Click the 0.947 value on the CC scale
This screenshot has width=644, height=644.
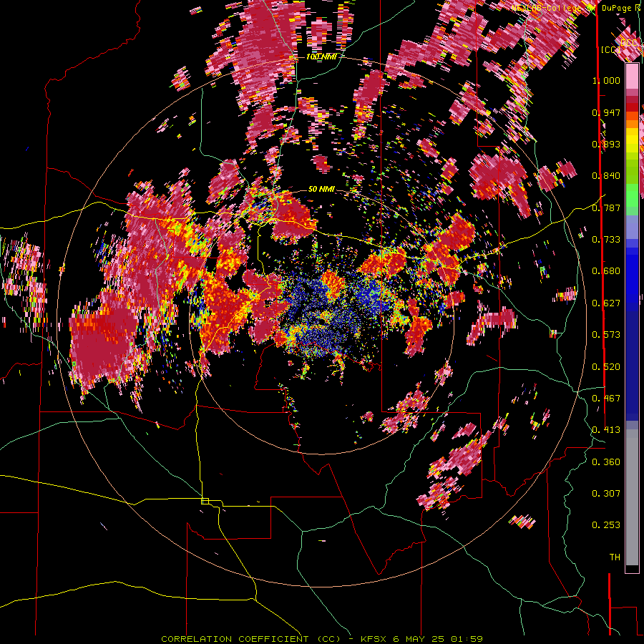606,112
